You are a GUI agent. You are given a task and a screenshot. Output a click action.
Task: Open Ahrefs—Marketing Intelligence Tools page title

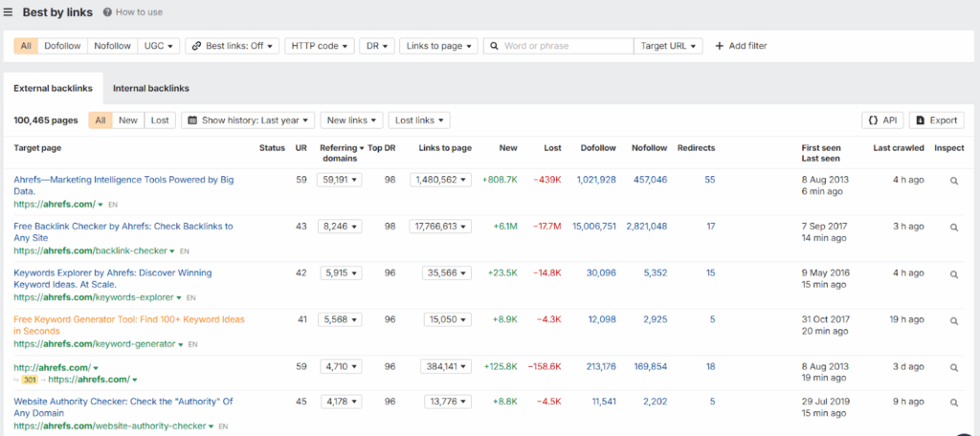pos(123,185)
